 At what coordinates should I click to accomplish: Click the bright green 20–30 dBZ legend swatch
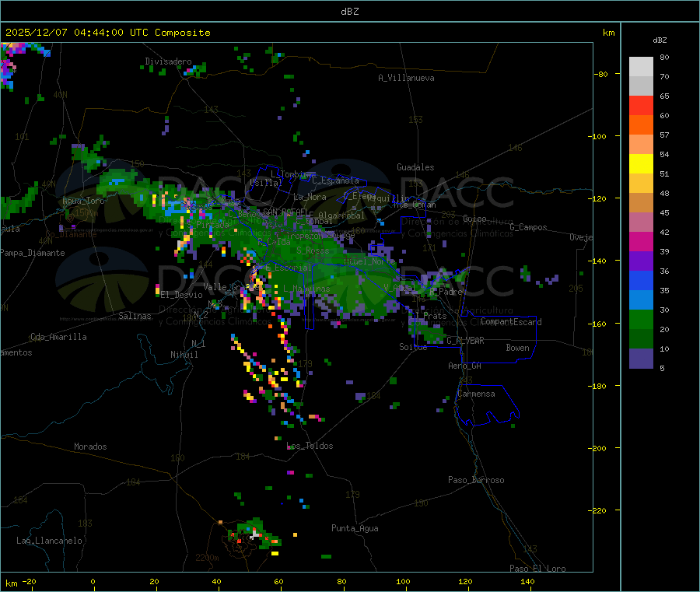[641, 319]
